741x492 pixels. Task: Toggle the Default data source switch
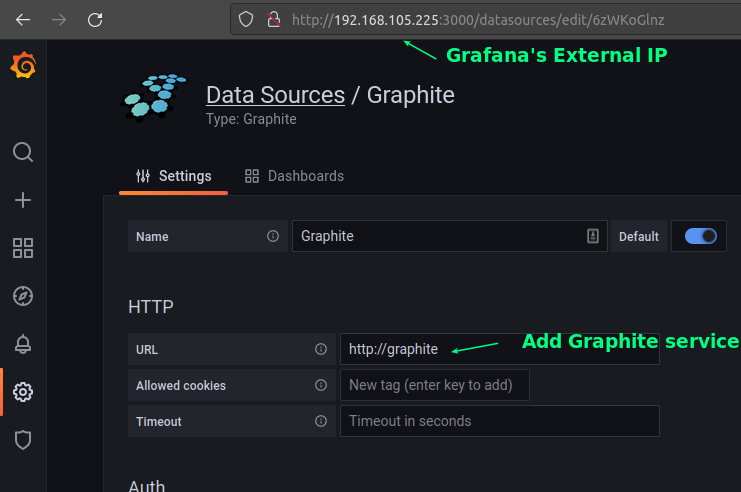point(700,236)
